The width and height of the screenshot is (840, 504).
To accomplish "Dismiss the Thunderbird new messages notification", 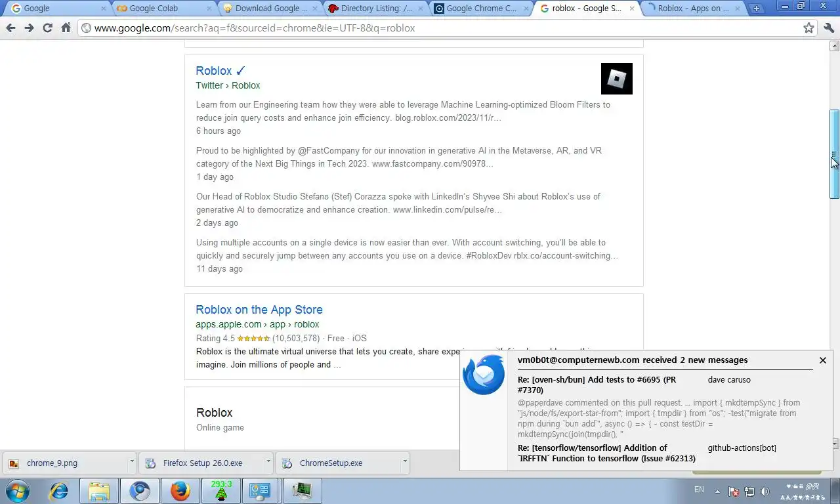I will 823,360.
